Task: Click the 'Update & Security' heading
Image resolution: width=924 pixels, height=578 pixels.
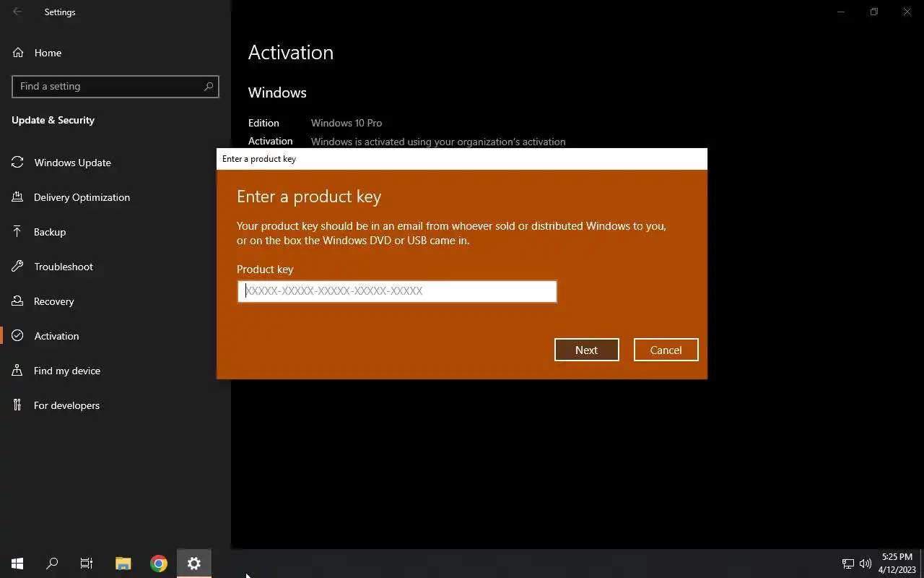Action: pos(53,120)
